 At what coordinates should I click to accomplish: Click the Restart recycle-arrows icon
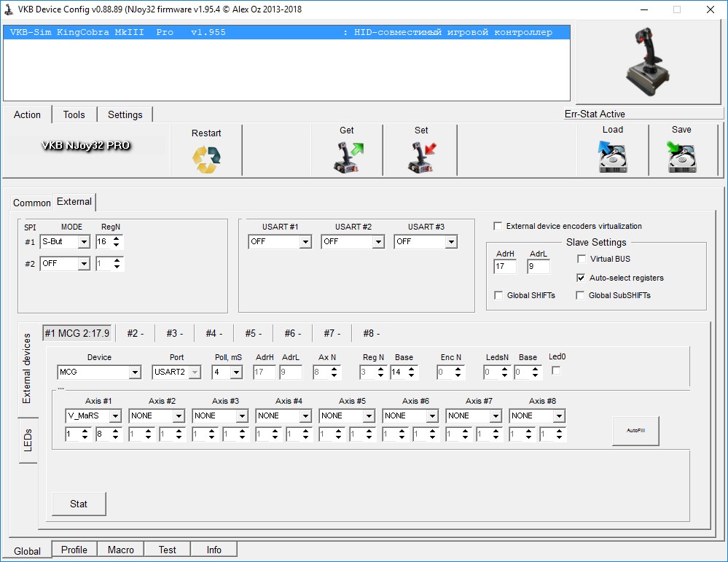click(206, 159)
